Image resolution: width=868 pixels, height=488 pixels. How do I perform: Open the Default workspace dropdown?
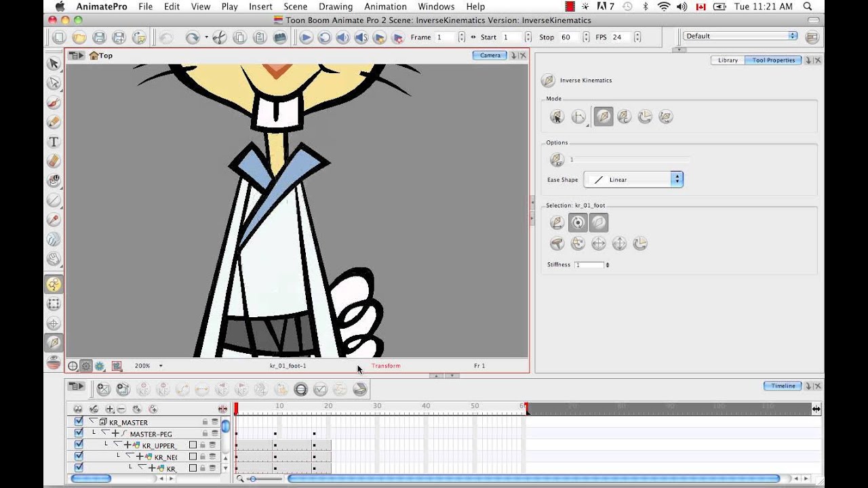(741, 36)
